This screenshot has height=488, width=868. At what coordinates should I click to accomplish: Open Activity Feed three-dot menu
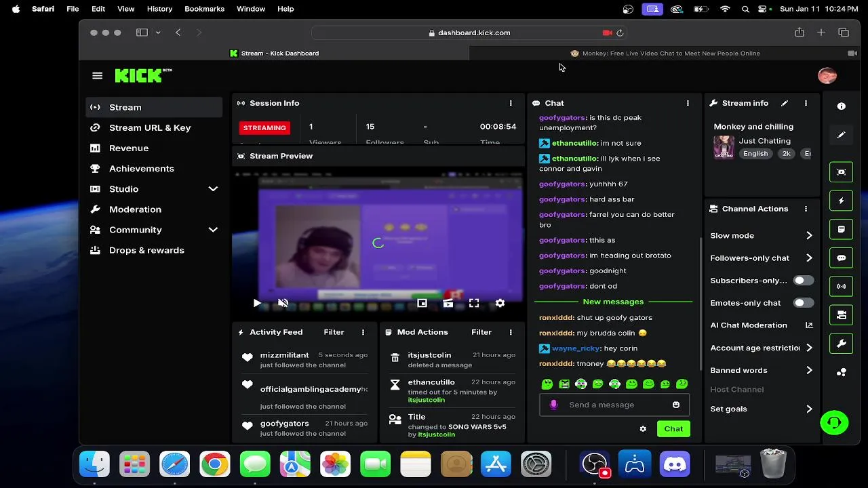pos(363,332)
